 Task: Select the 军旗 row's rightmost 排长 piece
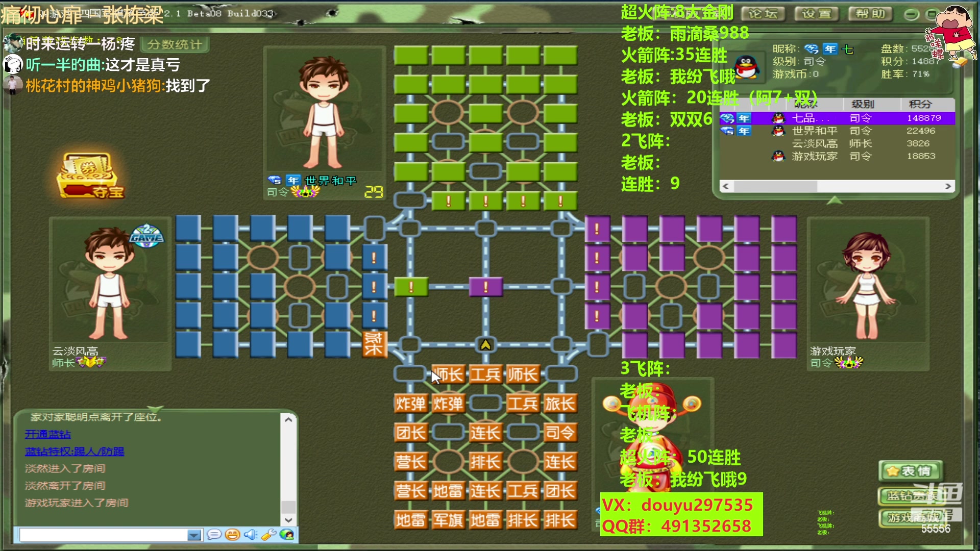pos(560,520)
